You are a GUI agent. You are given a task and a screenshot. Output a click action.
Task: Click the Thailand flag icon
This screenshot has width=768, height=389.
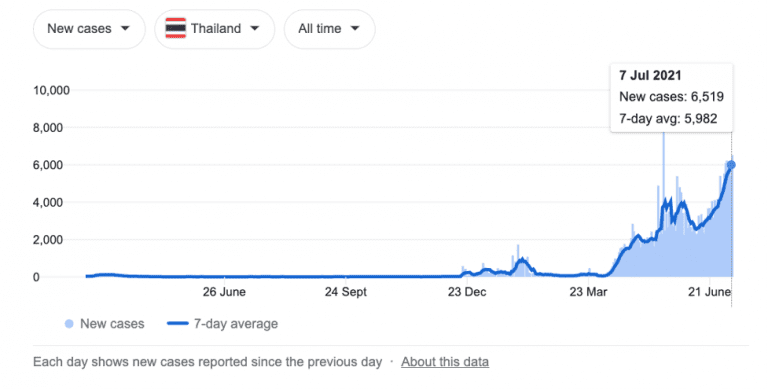click(x=175, y=28)
